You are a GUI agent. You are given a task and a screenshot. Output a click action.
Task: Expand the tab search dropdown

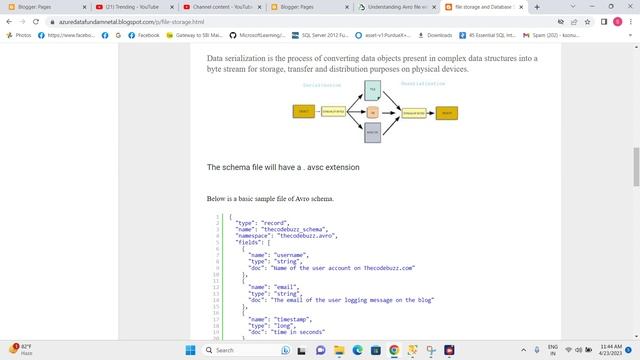click(x=573, y=7)
